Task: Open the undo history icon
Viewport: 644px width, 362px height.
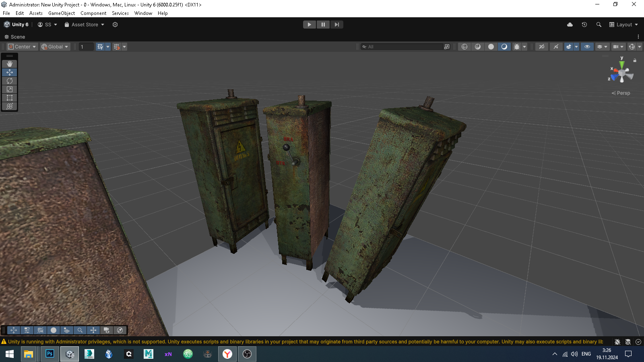Action: tap(584, 25)
